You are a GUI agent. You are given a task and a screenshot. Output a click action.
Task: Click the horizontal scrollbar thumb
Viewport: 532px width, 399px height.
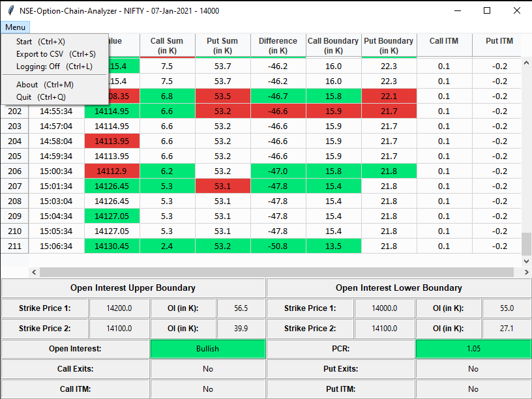[x=276, y=272]
